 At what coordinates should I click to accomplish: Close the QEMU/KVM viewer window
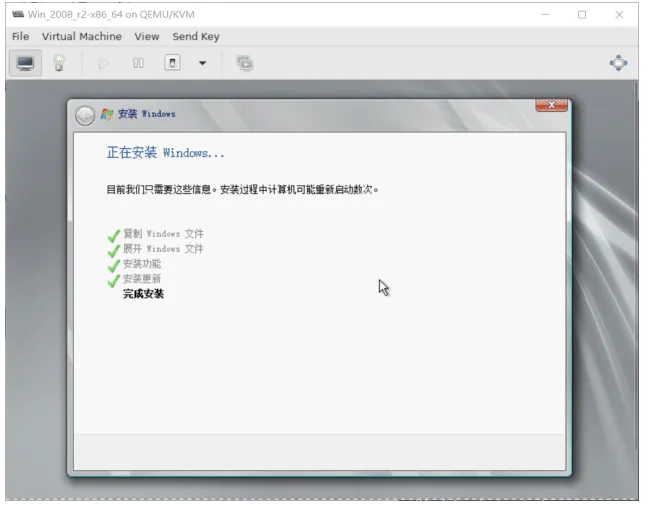619,15
